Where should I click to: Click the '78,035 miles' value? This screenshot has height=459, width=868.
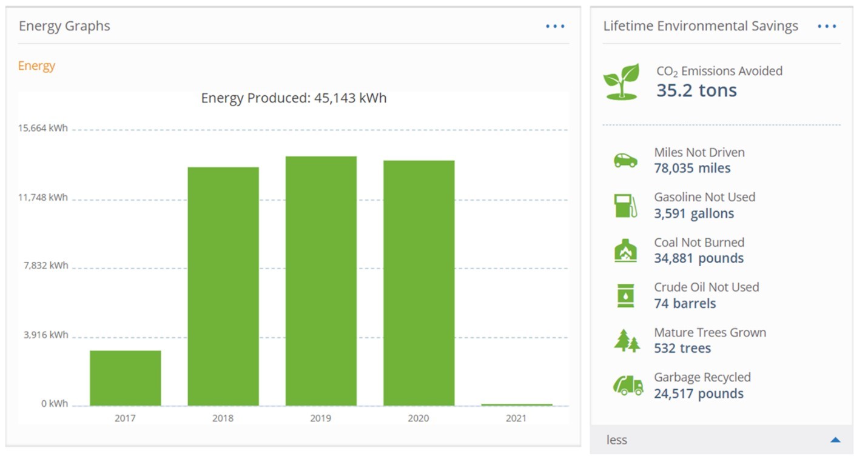click(x=692, y=168)
